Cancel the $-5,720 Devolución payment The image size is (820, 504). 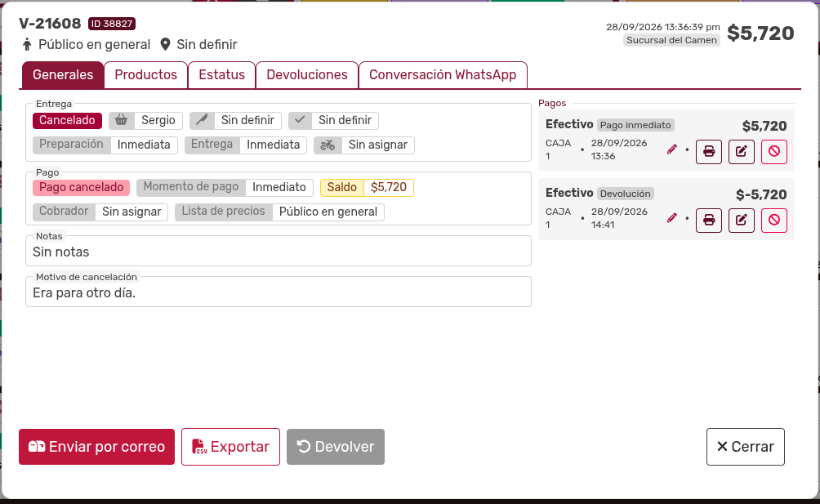point(774,220)
